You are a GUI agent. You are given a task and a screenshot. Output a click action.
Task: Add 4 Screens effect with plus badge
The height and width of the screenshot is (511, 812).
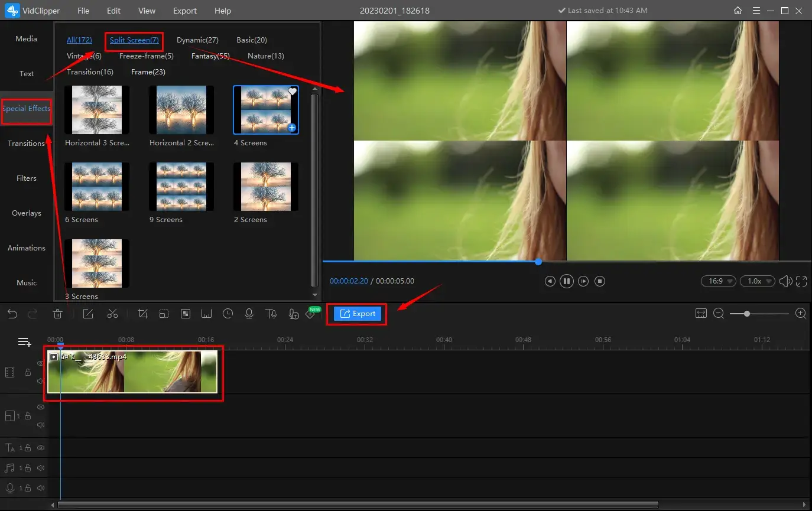tap(292, 128)
